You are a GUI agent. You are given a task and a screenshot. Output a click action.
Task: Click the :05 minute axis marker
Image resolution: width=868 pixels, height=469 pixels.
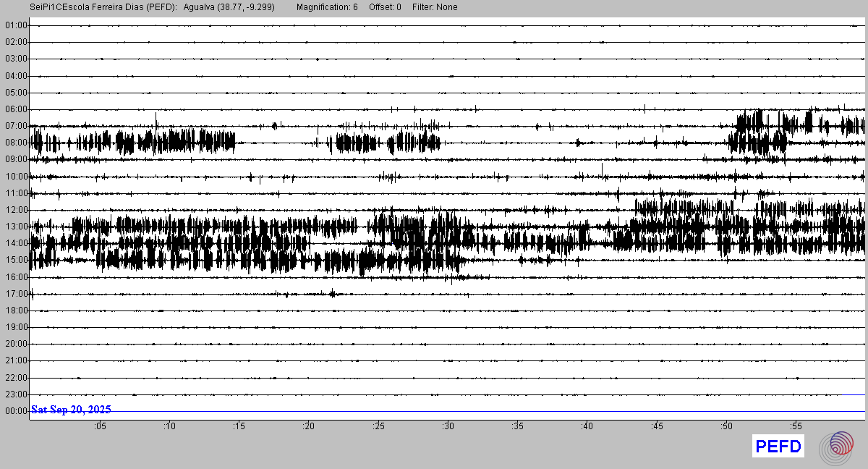[100, 426]
